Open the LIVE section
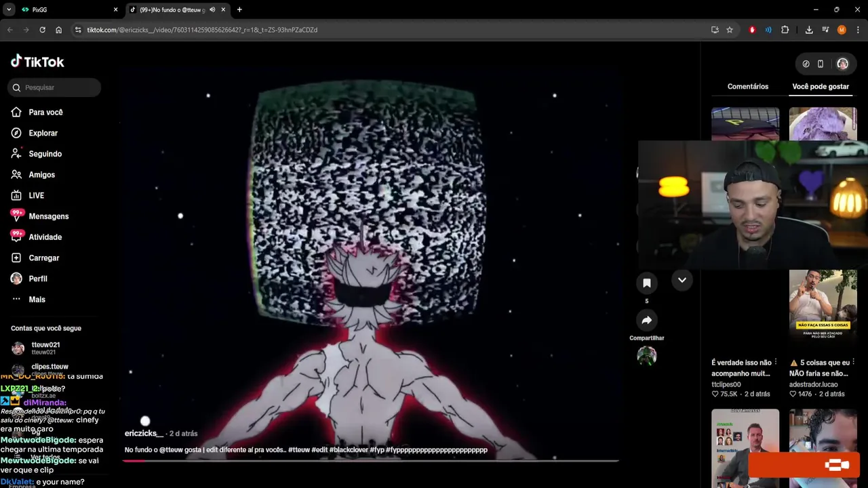The height and width of the screenshot is (488, 868). pos(36,196)
